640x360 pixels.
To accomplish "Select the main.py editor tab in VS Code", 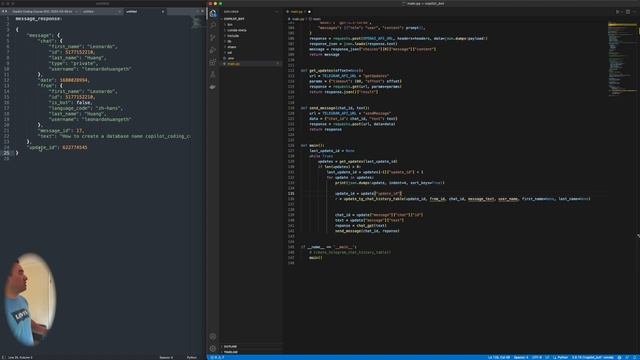I will [x=297, y=12].
